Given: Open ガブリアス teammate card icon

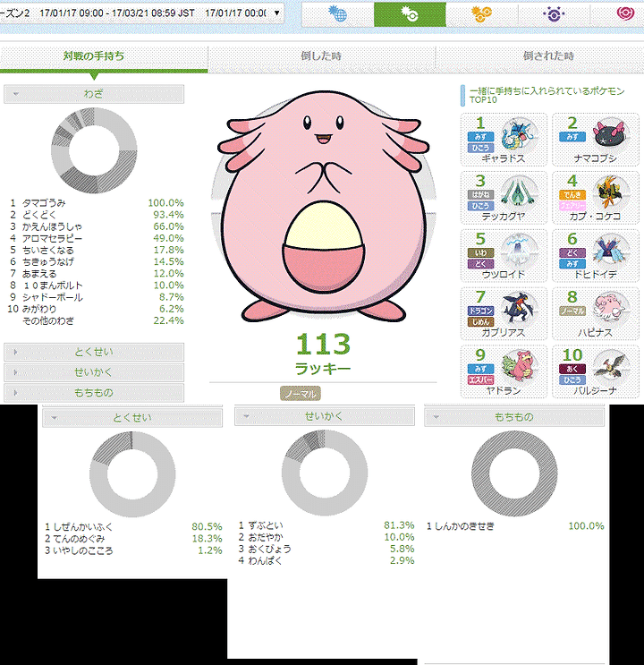Looking at the screenshot, I should click(520, 310).
